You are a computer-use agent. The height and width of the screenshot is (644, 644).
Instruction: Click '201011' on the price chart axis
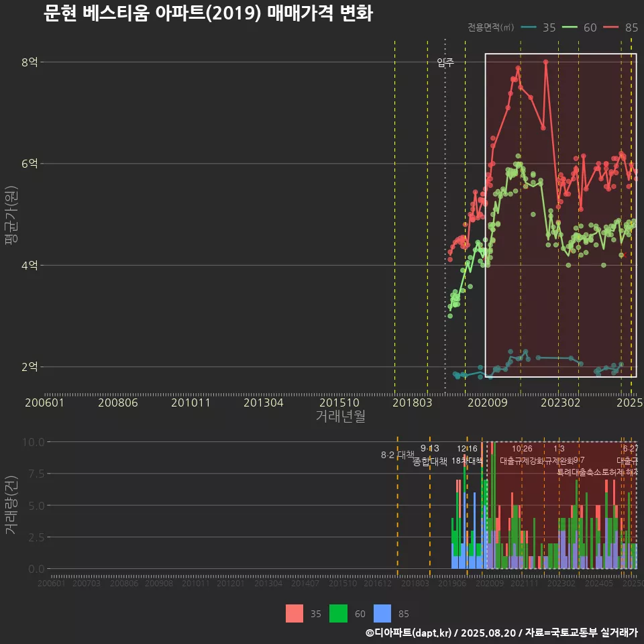[x=191, y=402]
